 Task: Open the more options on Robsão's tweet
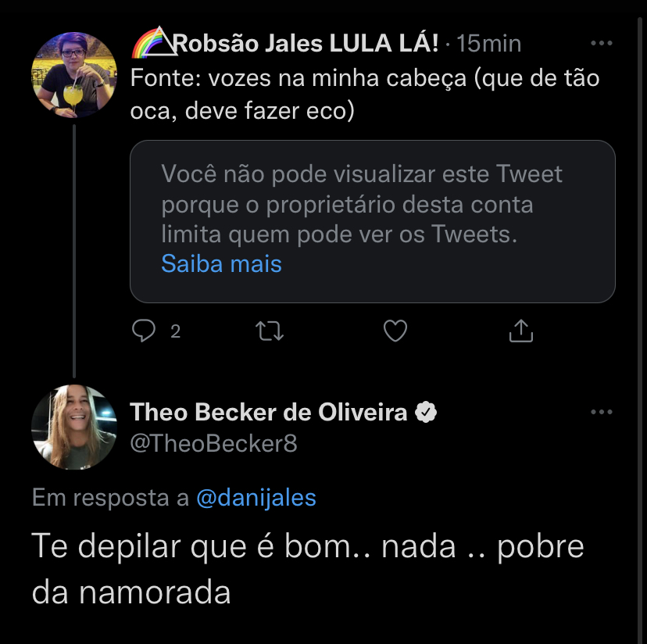pos(601,44)
